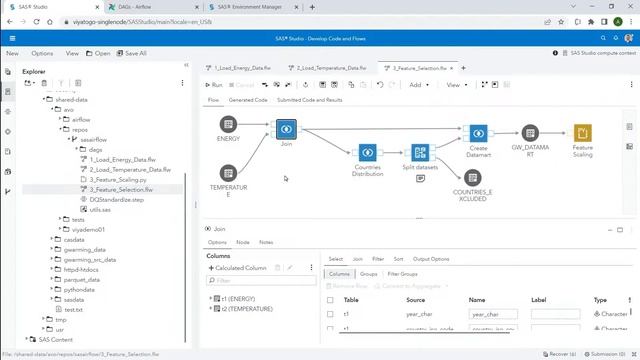Click the Explorer new item icon

point(29,83)
